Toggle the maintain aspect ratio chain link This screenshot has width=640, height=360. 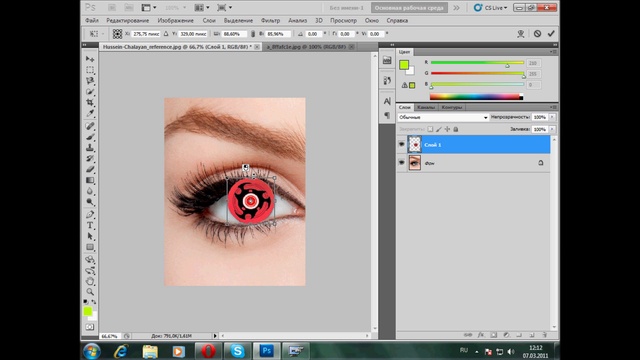(253, 34)
